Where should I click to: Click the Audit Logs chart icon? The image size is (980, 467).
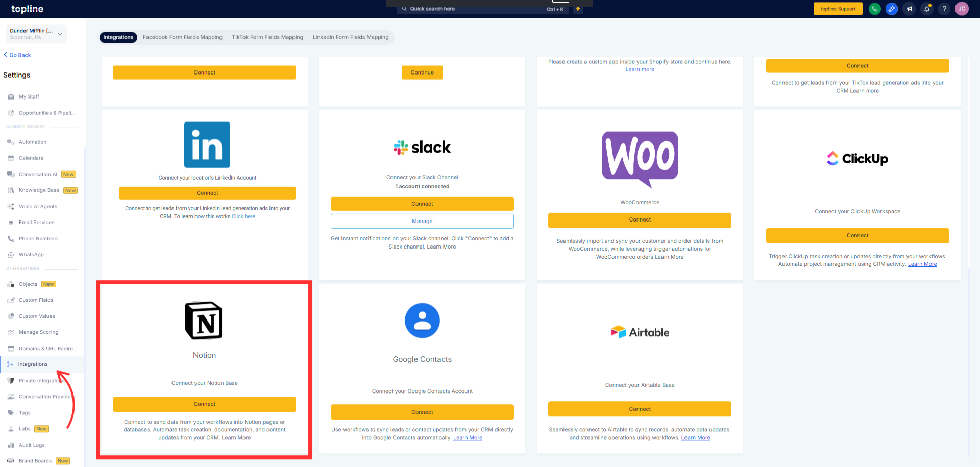11,445
